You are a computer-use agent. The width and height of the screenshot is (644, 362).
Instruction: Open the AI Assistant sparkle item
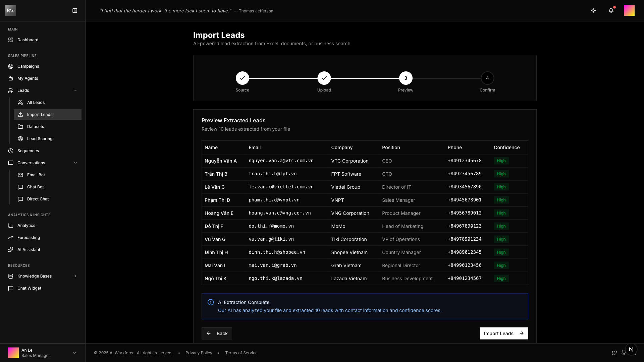pos(29,250)
